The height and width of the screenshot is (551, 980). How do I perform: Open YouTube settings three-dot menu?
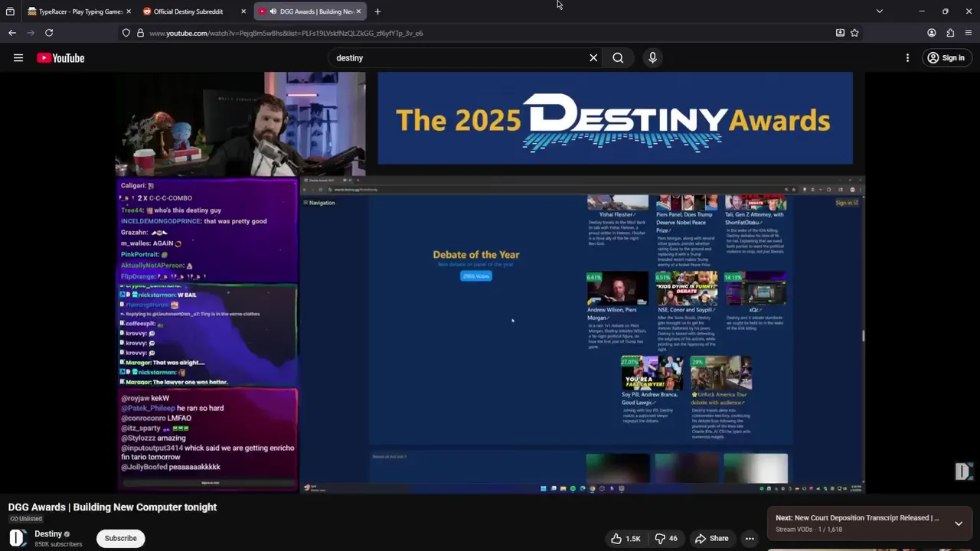point(907,58)
